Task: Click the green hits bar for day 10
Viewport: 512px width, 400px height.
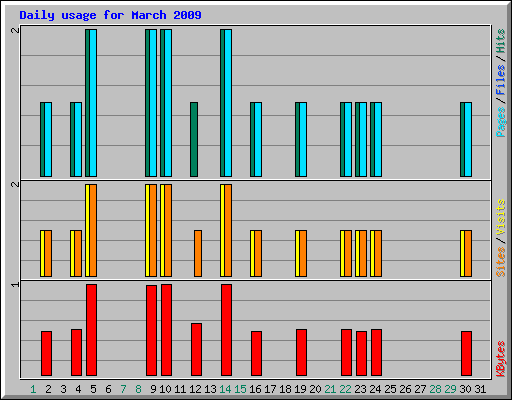Action: pos(162,103)
